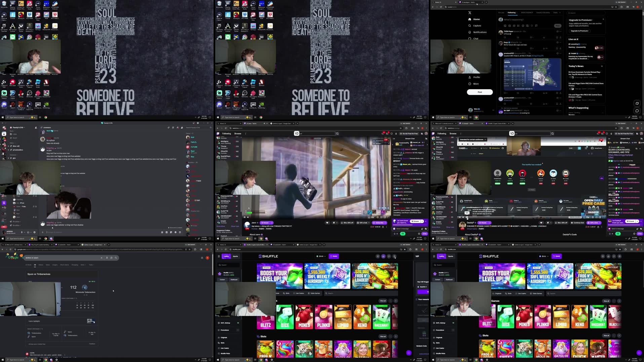Select the Images tab in Google results
The image size is (644, 362).
click(55, 265)
